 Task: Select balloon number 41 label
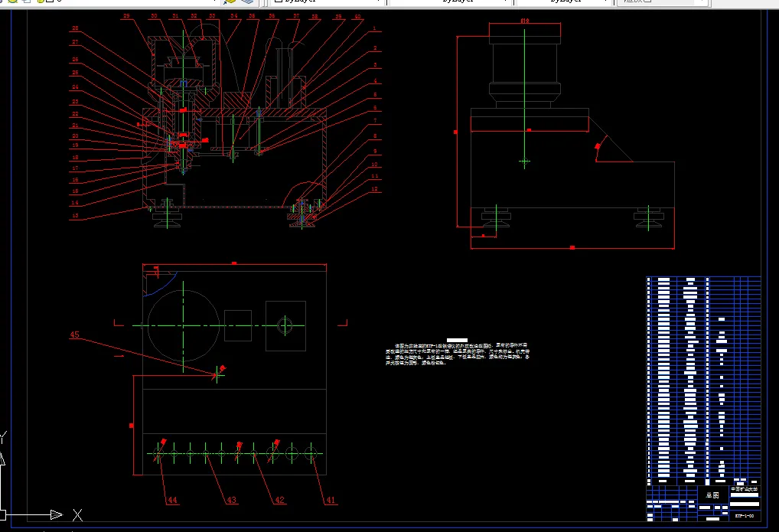coord(331,500)
